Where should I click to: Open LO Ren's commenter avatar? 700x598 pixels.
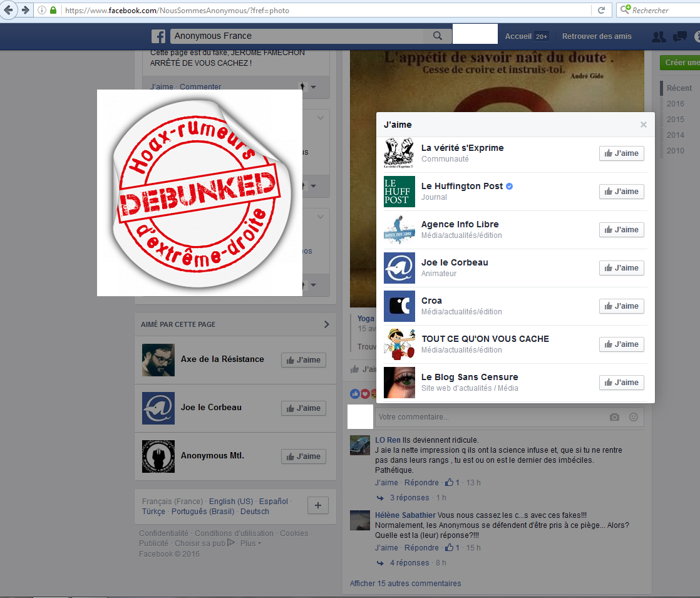(x=360, y=445)
